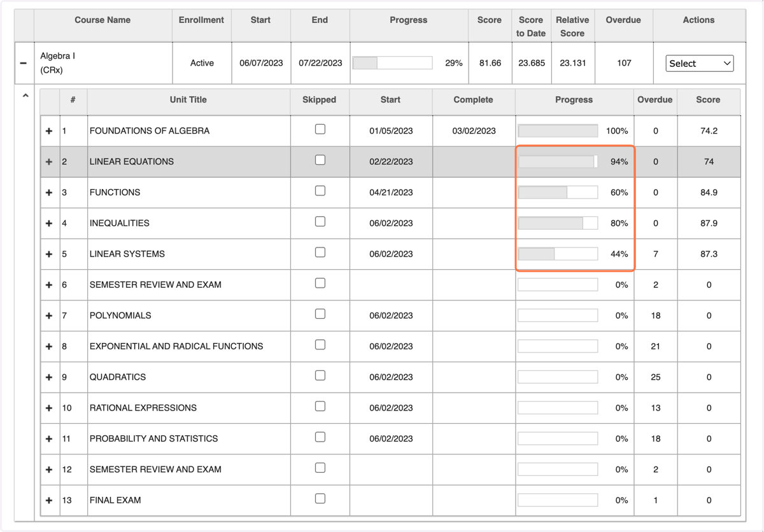
Task: Click the course start date 06/07/2023
Action: point(261,63)
